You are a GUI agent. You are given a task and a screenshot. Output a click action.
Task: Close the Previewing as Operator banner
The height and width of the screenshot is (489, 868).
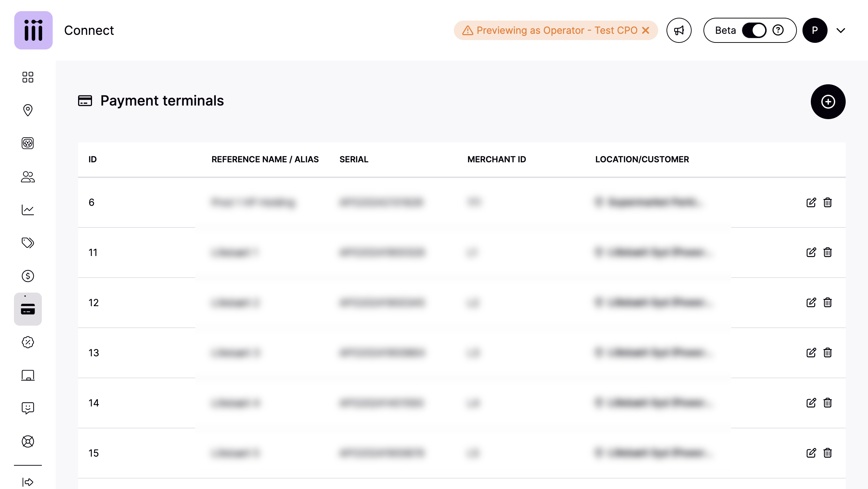[646, 30]
